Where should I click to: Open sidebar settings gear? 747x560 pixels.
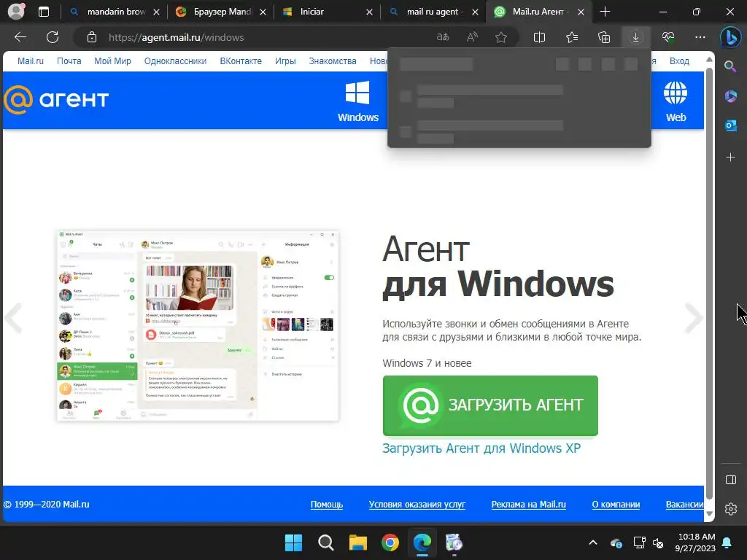pos(731,508)
